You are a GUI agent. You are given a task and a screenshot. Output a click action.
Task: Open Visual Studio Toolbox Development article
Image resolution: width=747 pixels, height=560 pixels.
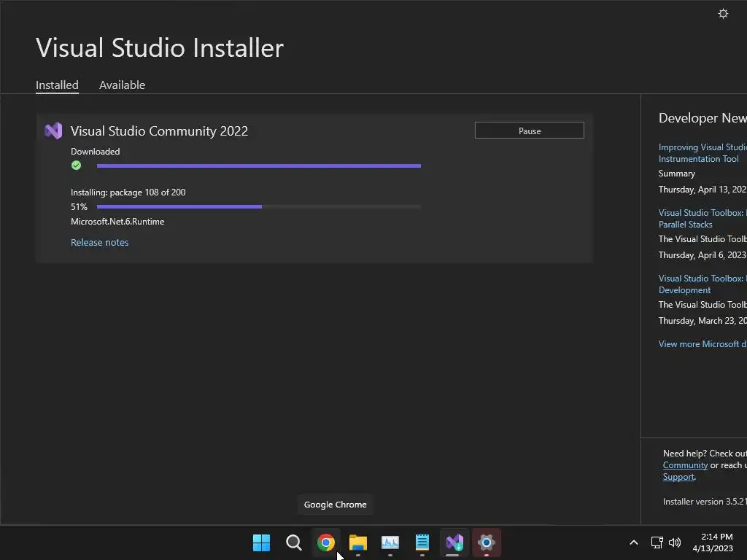[703, 284]
